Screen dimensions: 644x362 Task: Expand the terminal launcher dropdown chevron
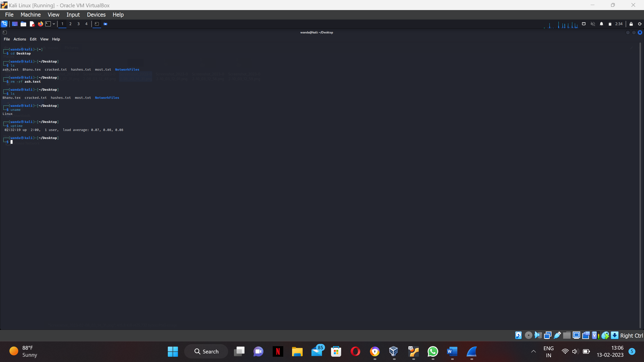[x=54, y=24]
